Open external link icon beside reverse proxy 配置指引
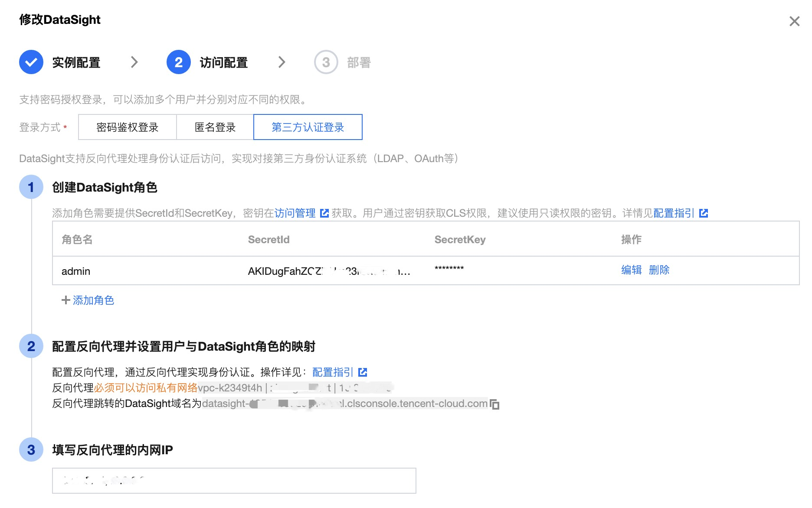Viewport: 812px width, 508px height. (363, 372)
